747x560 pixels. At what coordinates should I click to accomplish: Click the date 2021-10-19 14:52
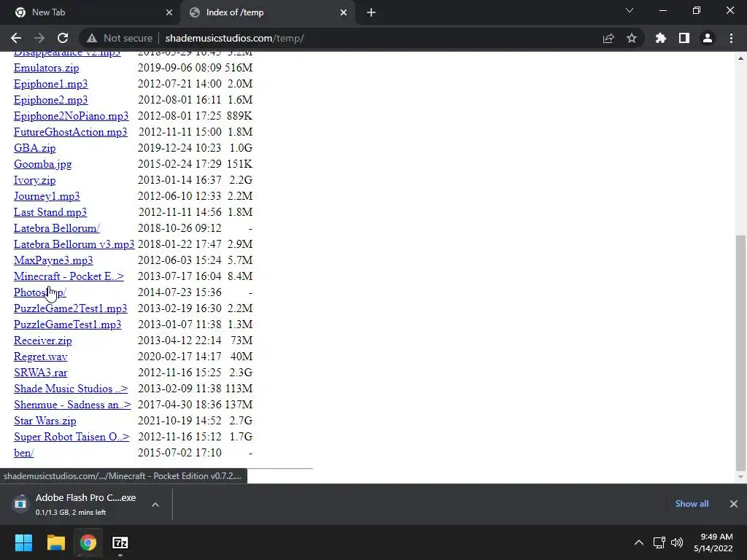[179, 421]
